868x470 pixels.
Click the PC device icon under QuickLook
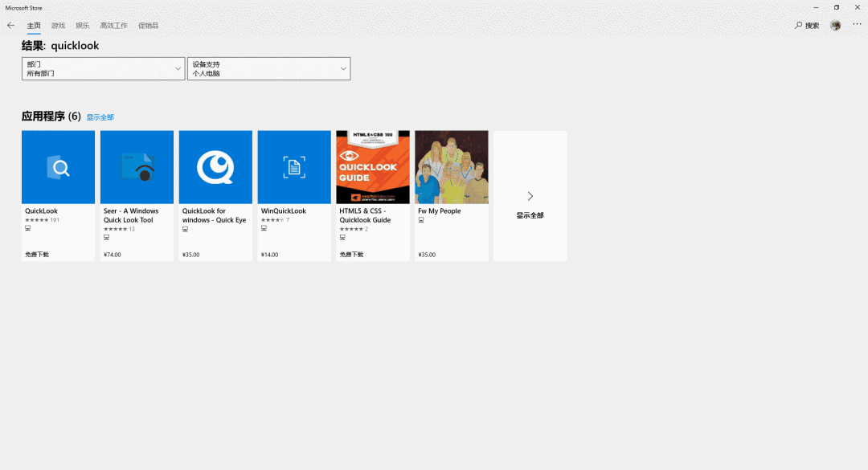(x=27, y=228)
